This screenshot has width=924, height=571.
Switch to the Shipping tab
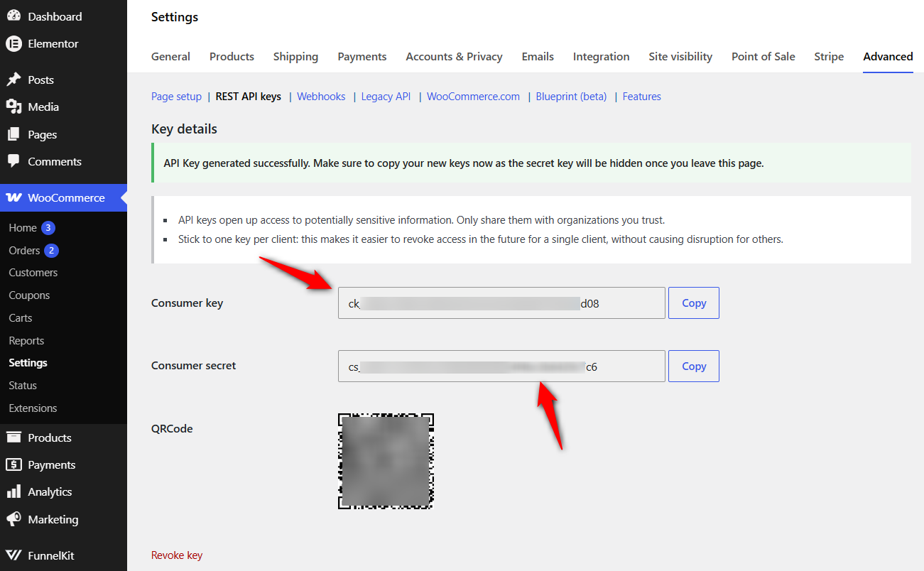pyautogui.click(x=295, y=56)
